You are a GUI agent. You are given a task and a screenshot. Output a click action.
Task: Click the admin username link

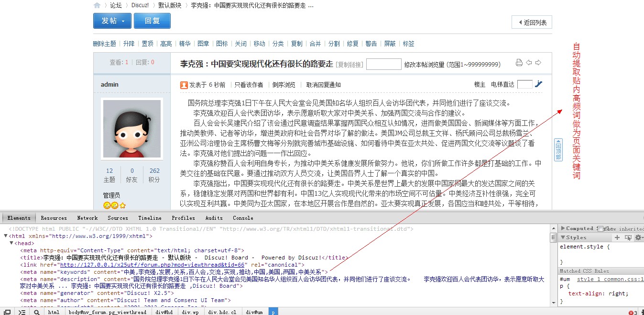(109, 85)
